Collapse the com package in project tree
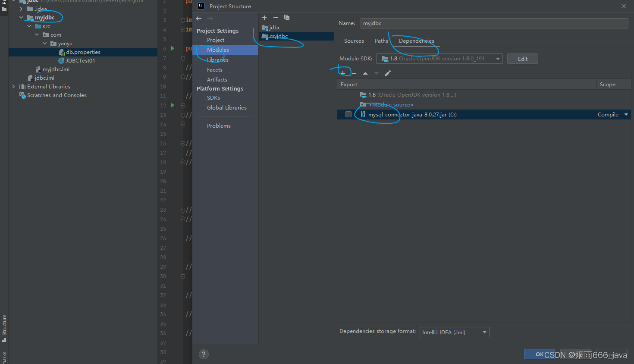Screen dimensions: 634x364 [x=37, y=35]
